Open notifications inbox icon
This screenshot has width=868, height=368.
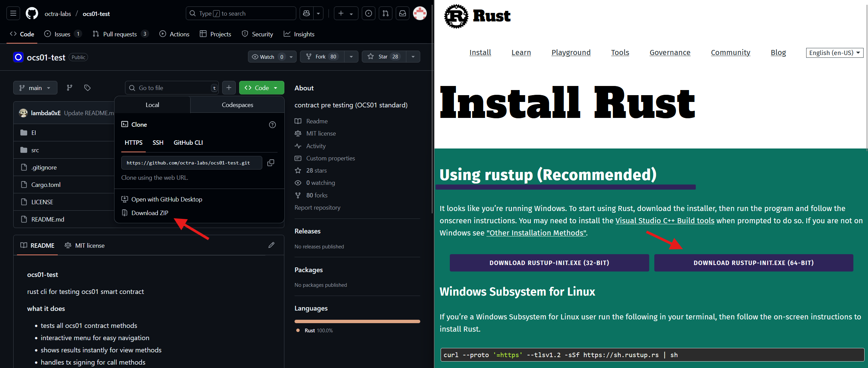[x=403, y=13]
